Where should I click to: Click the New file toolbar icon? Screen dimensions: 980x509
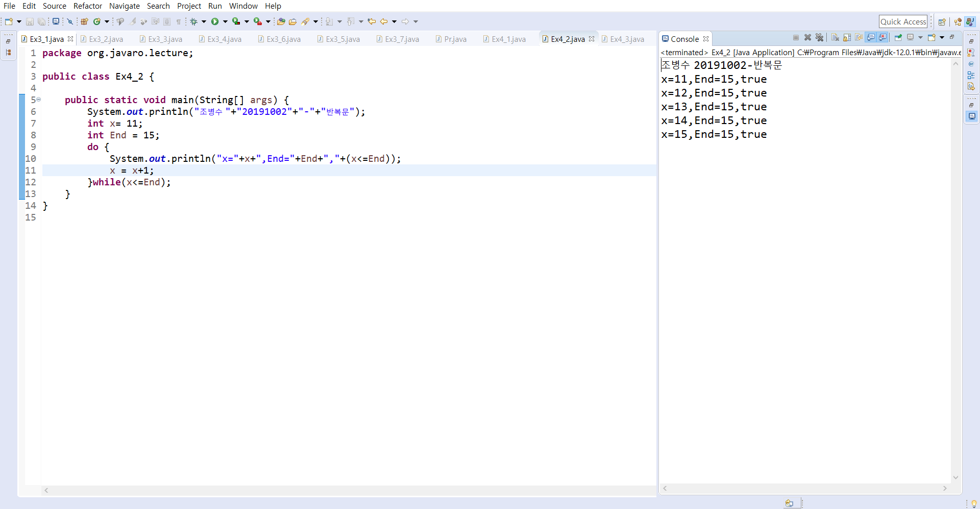[9, 21]
